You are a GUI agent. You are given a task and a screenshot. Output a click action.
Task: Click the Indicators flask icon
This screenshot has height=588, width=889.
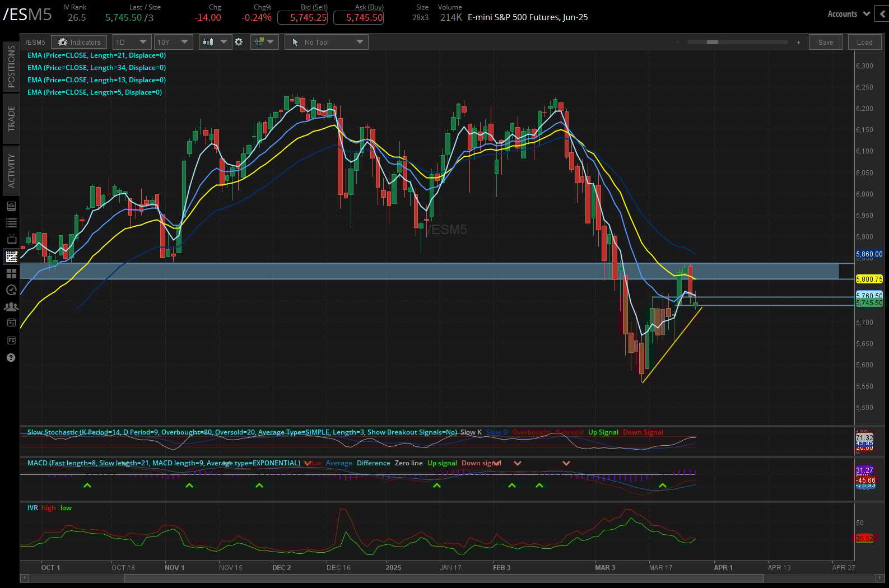[x=62, y=42]
